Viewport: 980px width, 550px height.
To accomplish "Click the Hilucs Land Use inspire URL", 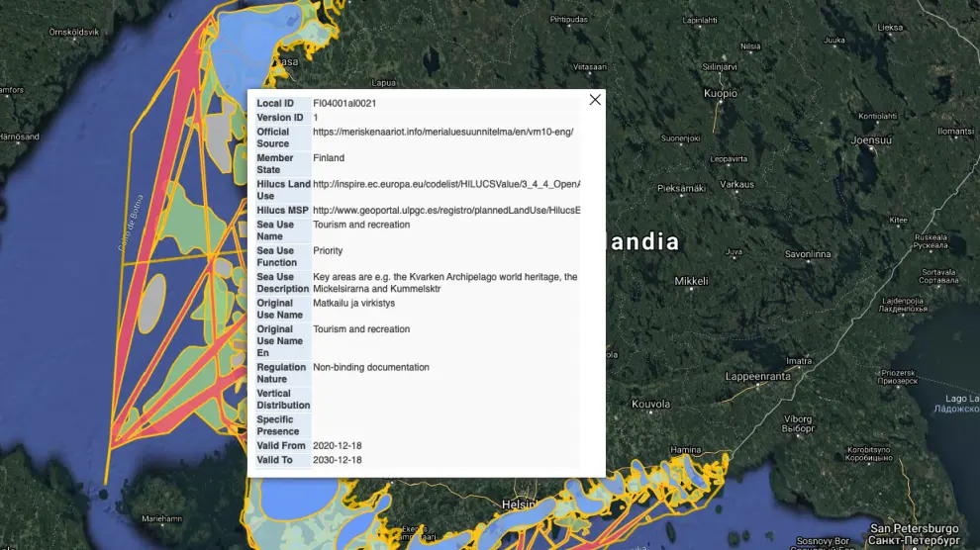I will [445, 184].
